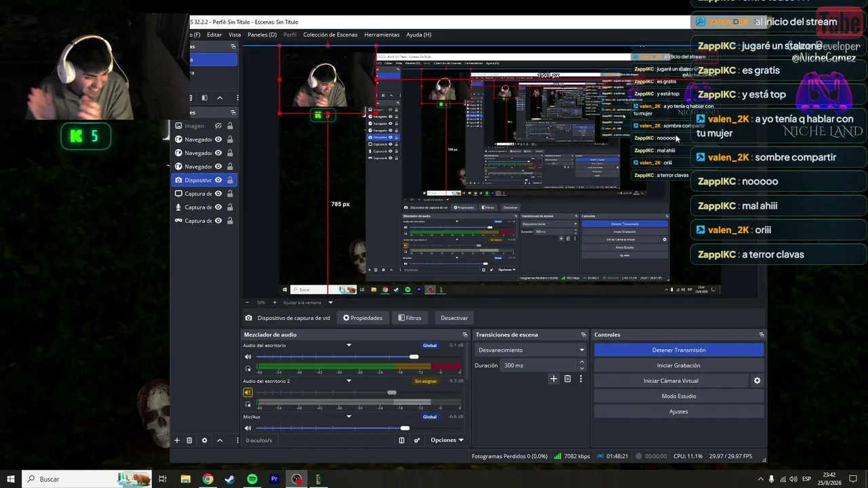The width and height of the screenshot is (868, 488).
Task: Toggle the lock on the Imagen source
Action: point(230,126)
